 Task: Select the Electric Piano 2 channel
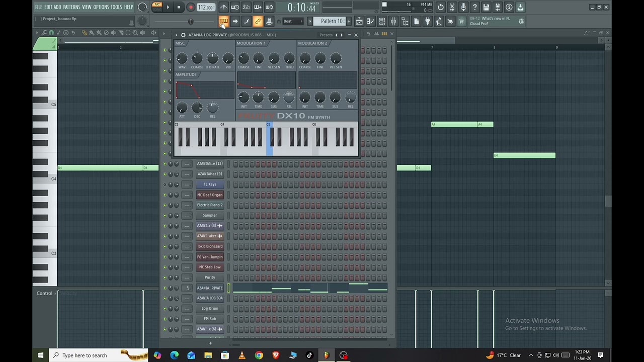point(210,205)
